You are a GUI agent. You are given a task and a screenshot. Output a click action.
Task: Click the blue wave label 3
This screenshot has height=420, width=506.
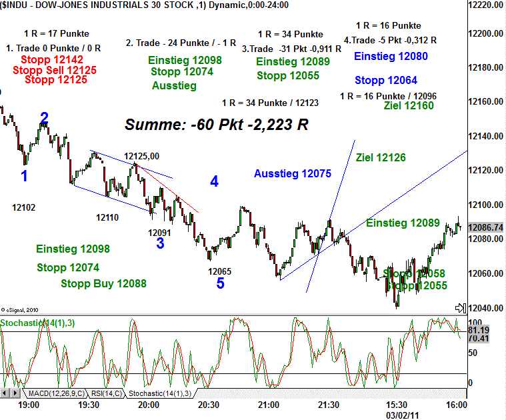click(x=160, y=243)
